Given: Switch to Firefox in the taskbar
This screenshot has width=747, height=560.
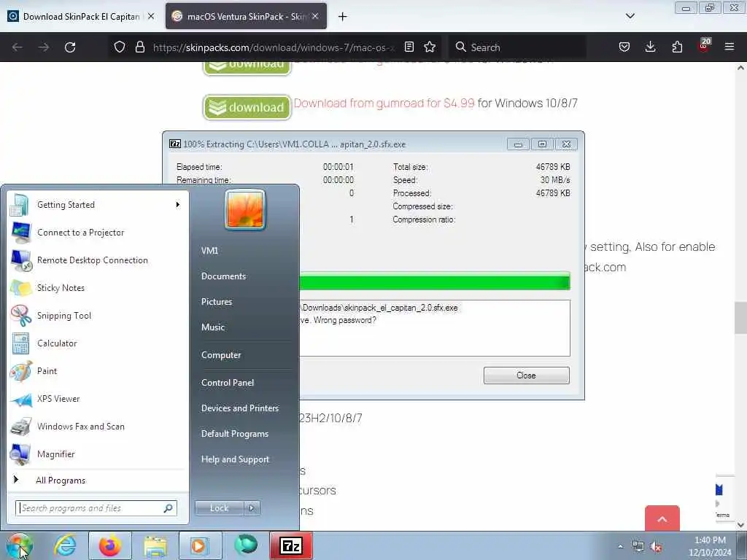Looking at the screenshot, I should (110, 545).
